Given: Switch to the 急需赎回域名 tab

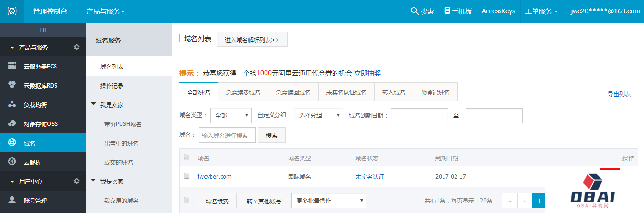Looking at the screenshot, I should (x=293, y=92).
